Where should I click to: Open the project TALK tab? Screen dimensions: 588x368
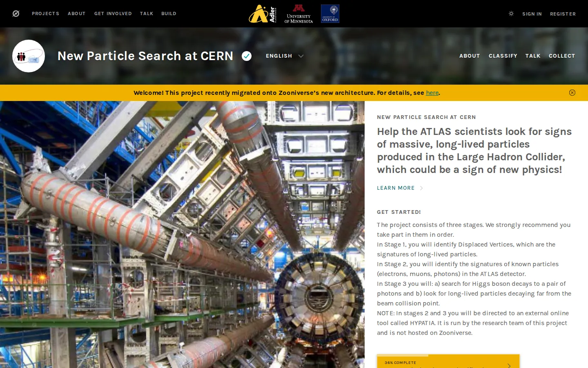533,56
